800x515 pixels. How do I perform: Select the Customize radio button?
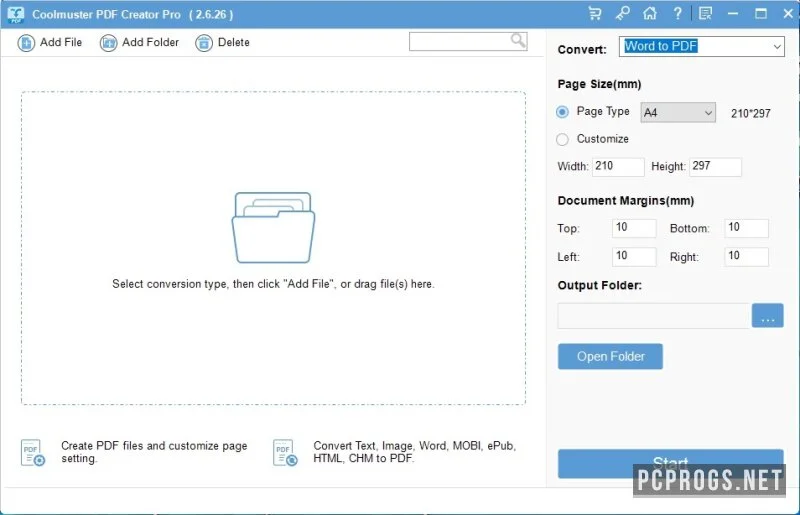point(562,139)
